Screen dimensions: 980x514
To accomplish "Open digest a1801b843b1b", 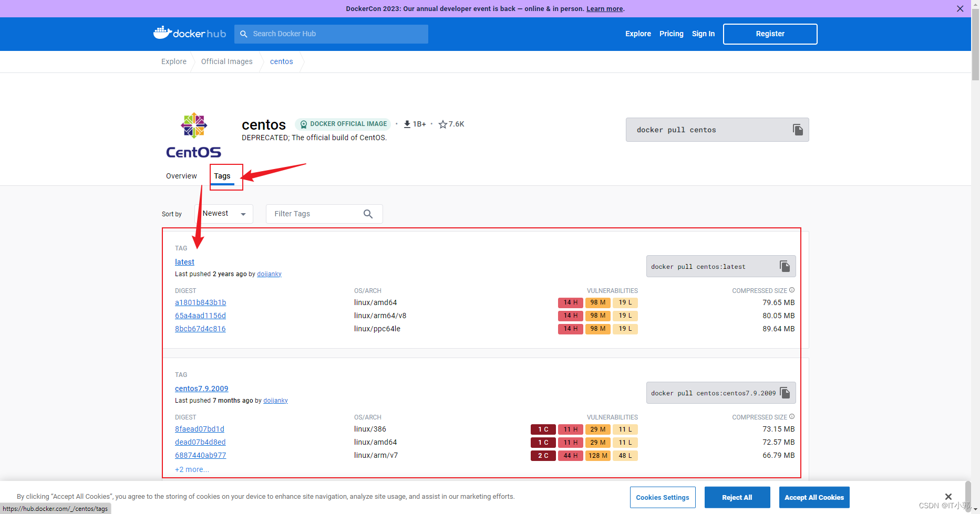I will pyautogui.click(x=200, y=302).
